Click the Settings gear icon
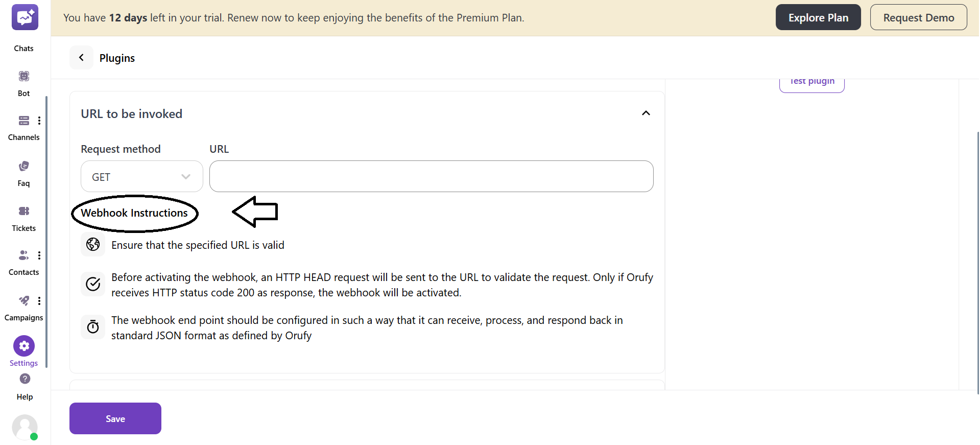 (x=23, y=346)
